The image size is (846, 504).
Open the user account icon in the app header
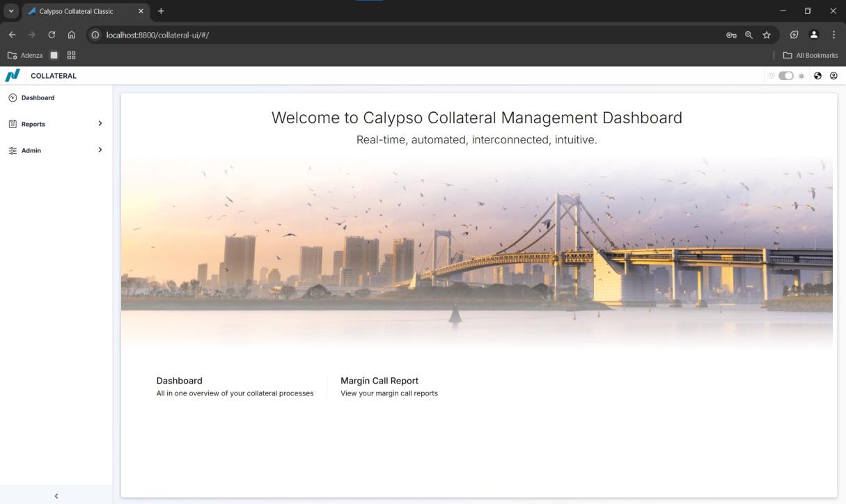(x=833, y=76)
